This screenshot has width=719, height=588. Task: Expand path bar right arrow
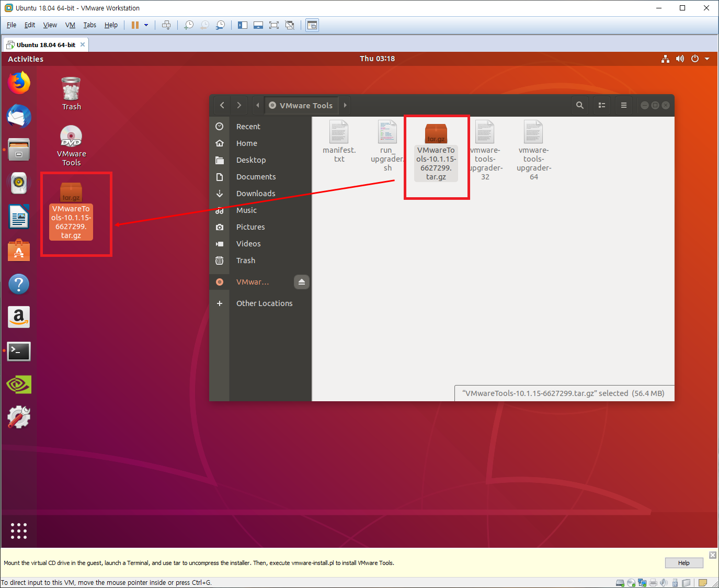tap(345, 105)
